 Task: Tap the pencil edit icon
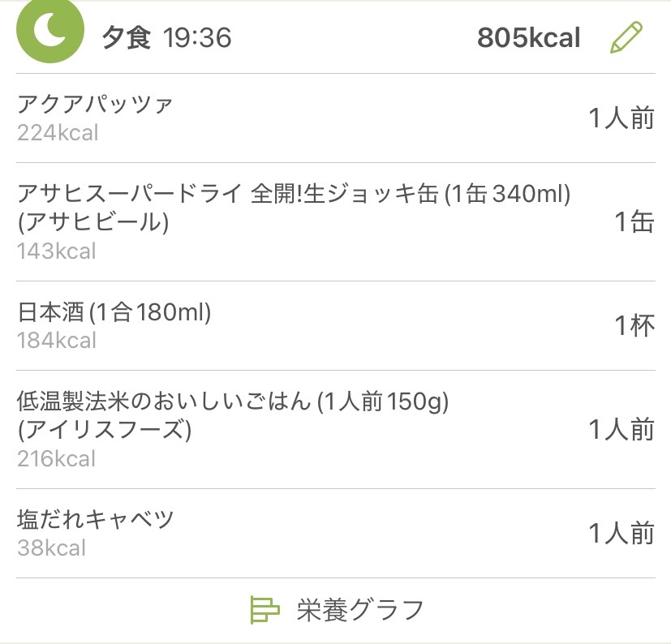coord(626,37)
